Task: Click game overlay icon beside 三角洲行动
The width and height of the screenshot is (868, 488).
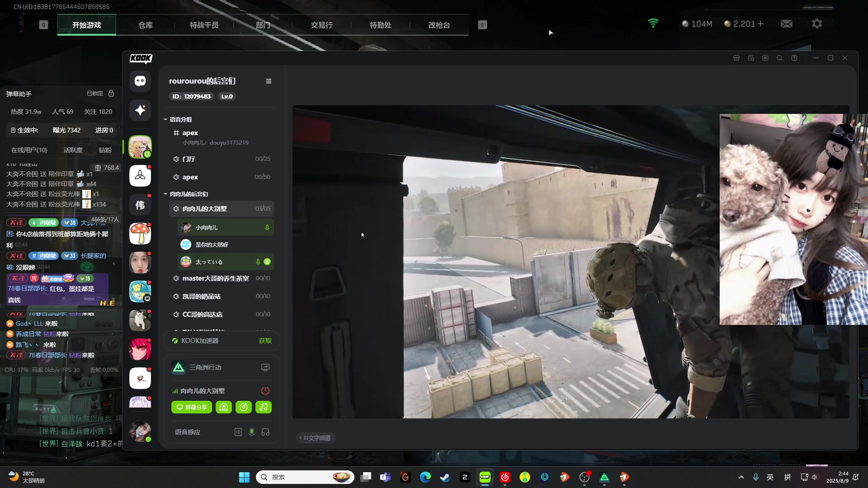Action: (x=265, y=367)
